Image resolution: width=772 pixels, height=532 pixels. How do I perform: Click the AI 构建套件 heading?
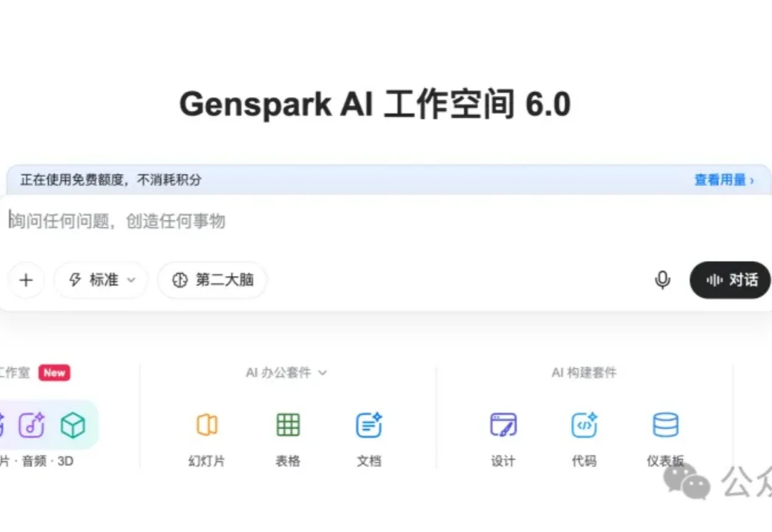pyautogui.click(x=584, y=373)
